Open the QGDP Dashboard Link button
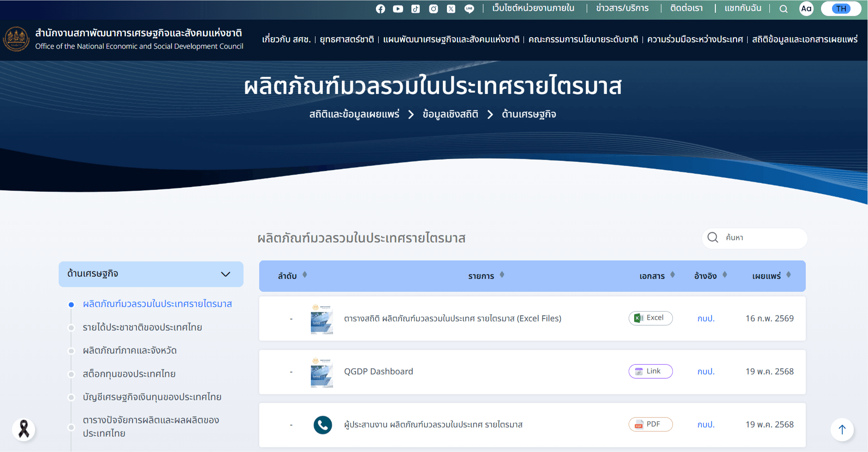This screenshot has height=452, width=868. [650, 371]
